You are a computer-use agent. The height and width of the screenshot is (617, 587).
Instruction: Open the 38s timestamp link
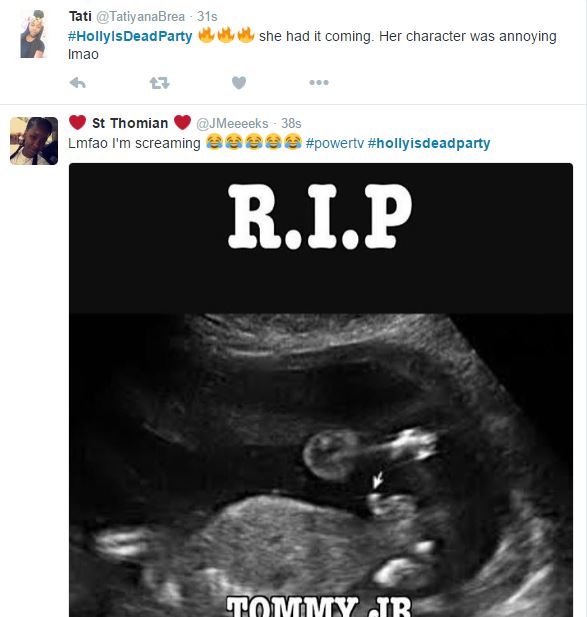click(291, 124)
